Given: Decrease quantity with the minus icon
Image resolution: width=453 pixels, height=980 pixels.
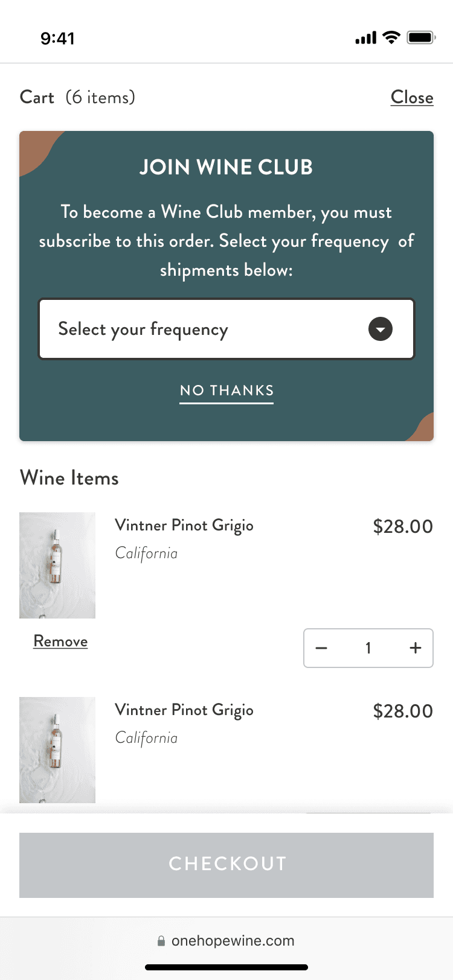Looking at the screenshot, I should point(322,648).
